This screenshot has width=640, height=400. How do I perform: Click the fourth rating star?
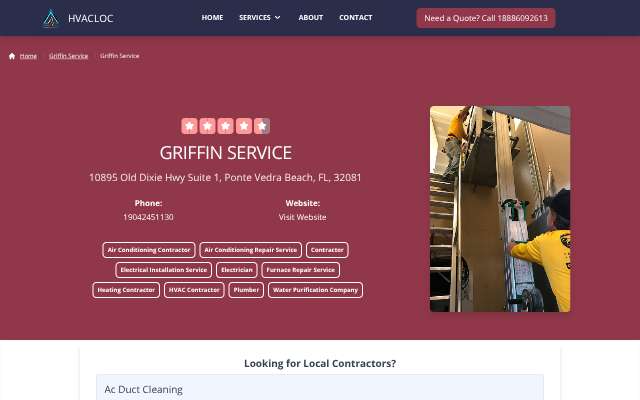coord(244,126)
